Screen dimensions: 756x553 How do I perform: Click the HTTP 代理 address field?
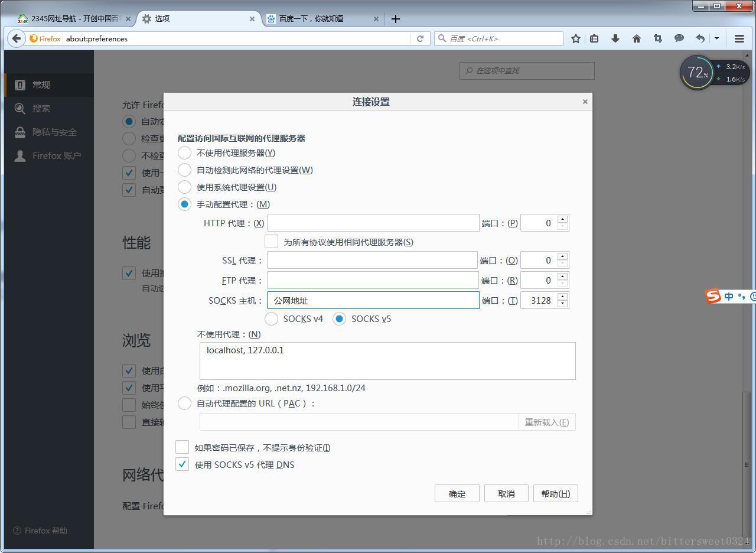click(x=373, y=223)
